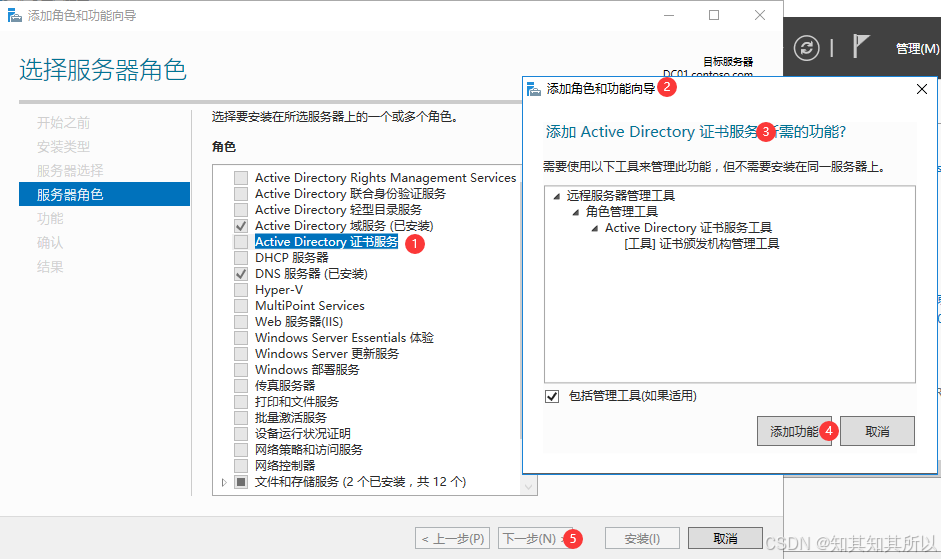The width and height of the screenshot is (941, 559).
Task: Select the 服务器角色 wizard step
Action: click(x=70, y=195)
